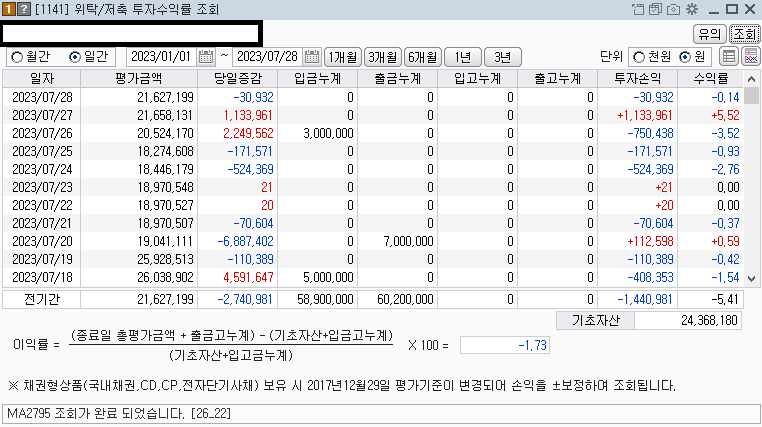Select the 일간 radio button
Viewport: 762px width, 427px height.
(x=74, y=57)
